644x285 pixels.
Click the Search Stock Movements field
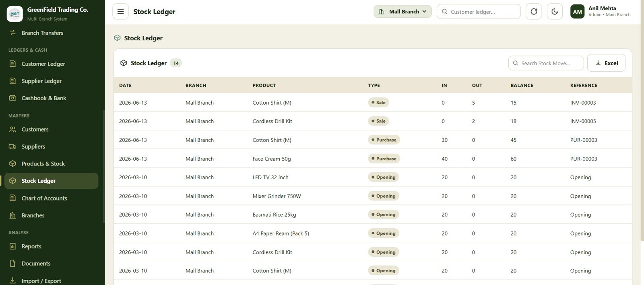tap(546, 63)
